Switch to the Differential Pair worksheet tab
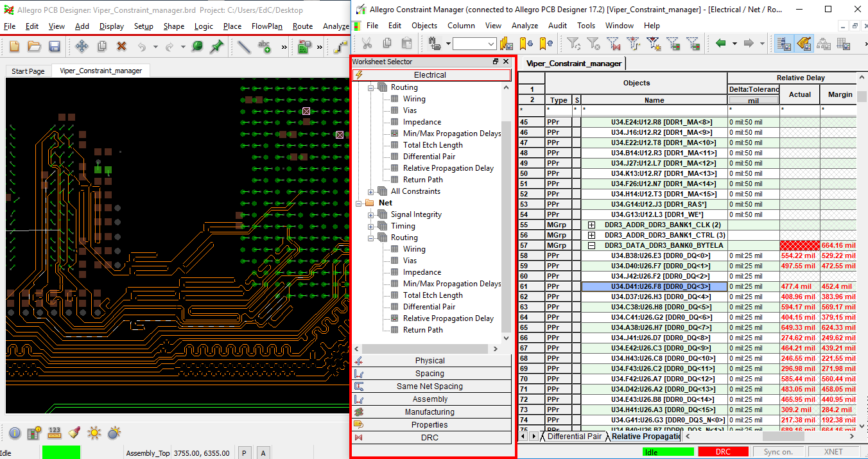 pos(574,437)
